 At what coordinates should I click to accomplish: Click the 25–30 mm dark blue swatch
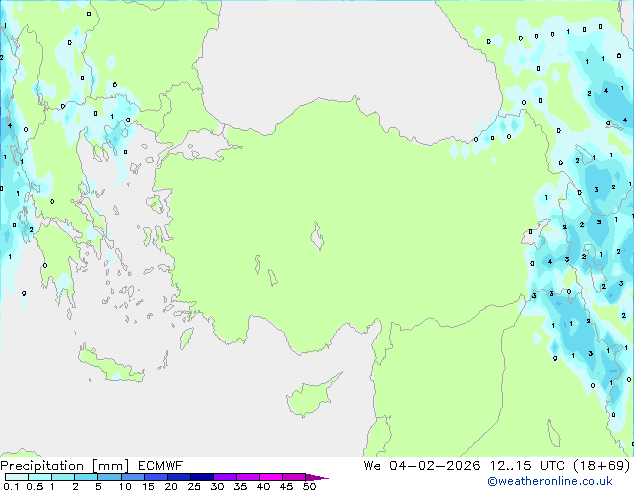202,477
